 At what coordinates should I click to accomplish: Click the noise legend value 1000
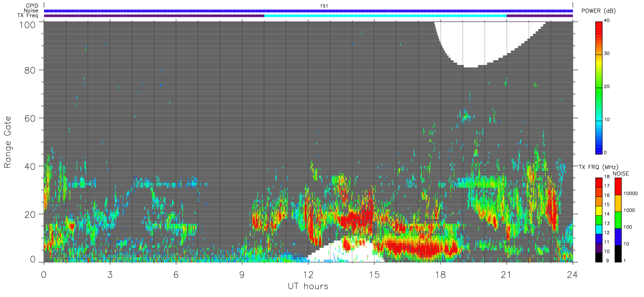(x=629, y=210)
